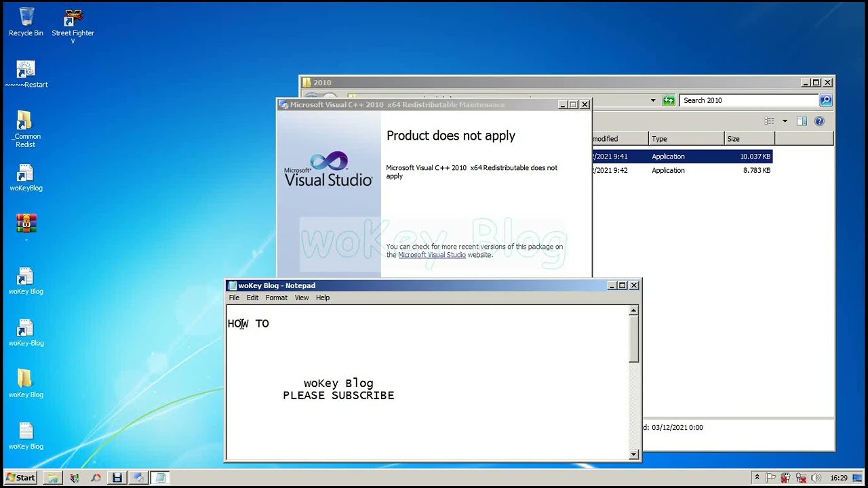
Task: Select the 8.783 KB application row
Action: pyautogui.click(x=682, y=171)
